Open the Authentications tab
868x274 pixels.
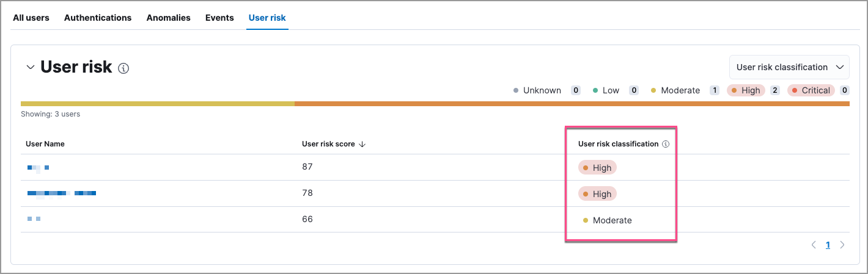pos(98,18)
